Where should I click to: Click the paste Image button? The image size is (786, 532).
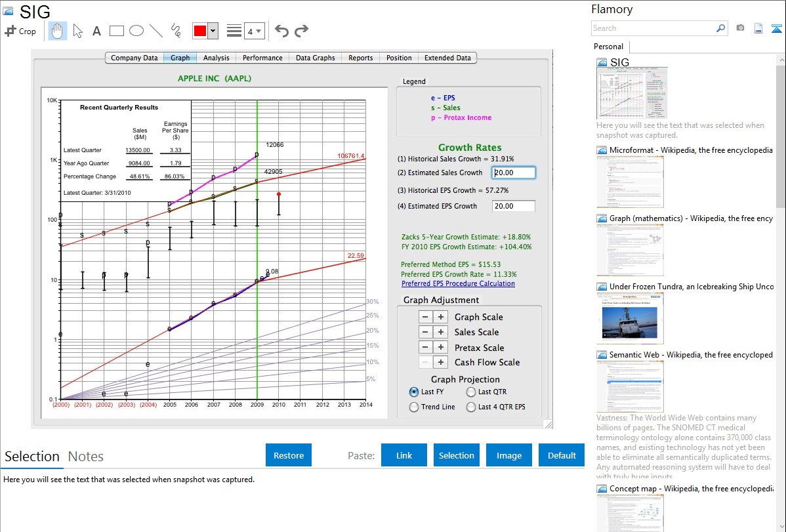(508, 455)
